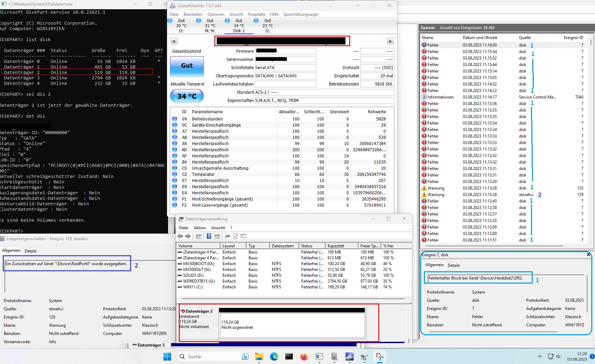
Task: Click the checkmark properties icon in Datenträgerverwaltung
Action: 236,236
